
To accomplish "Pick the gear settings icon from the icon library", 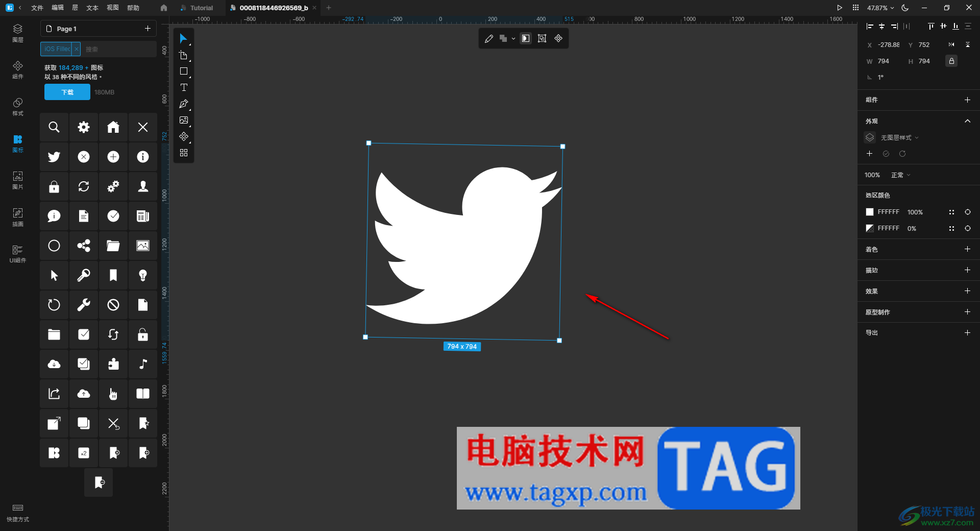I will (84, 127).
